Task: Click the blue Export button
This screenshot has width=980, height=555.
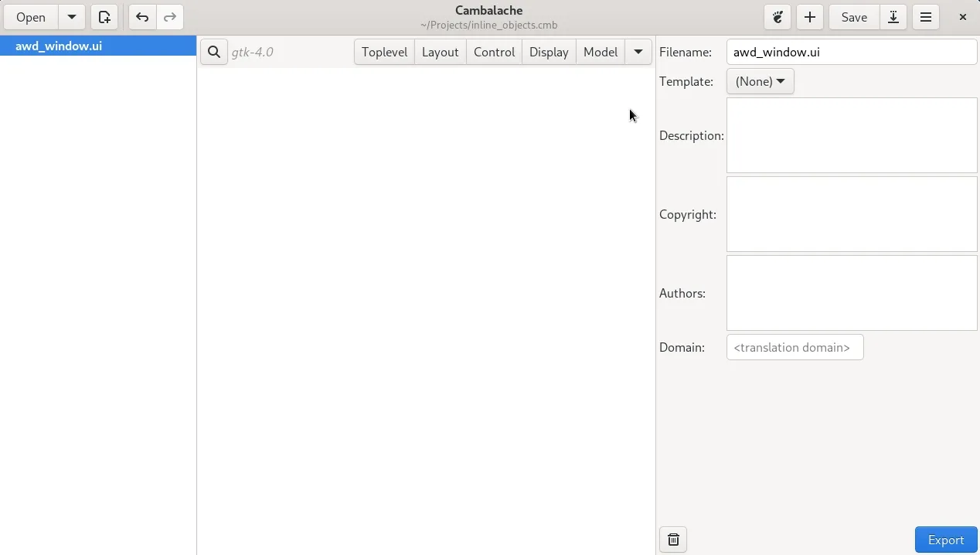Action: [946, 540]
